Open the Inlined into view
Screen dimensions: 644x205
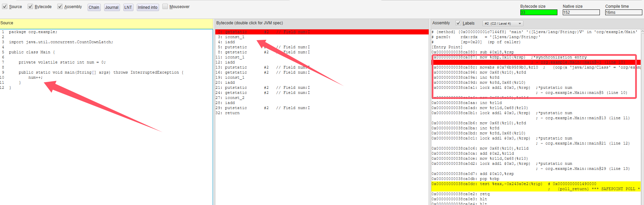point(148,7)
